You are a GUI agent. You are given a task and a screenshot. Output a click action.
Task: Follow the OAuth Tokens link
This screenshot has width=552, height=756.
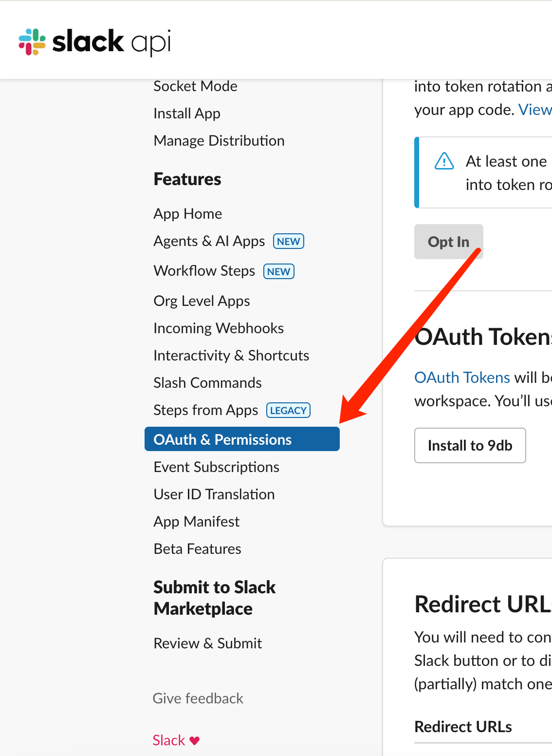(x=462, y=377)
